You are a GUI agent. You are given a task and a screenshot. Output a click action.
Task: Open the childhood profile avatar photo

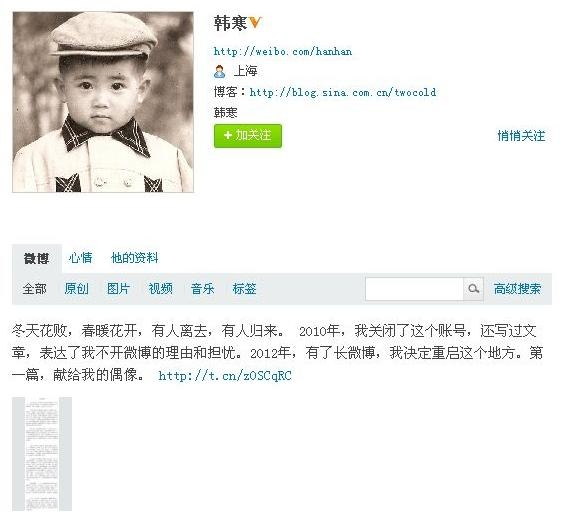[x=103, y=102]
